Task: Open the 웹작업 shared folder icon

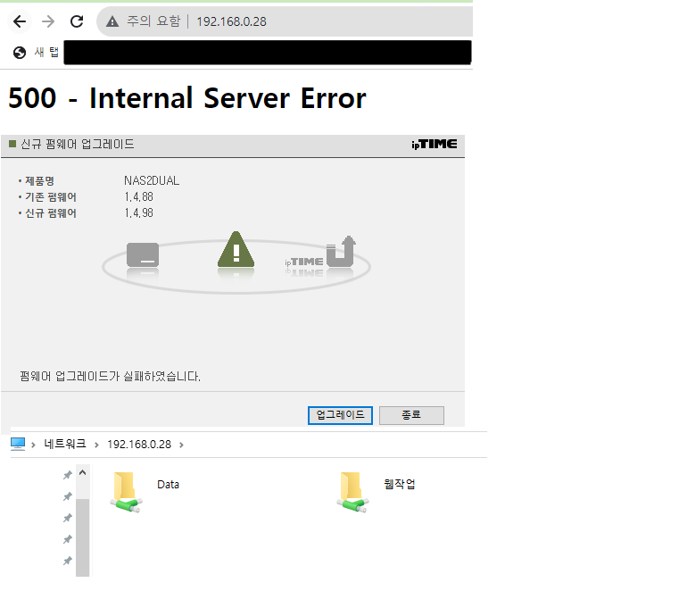Action: click(x=353, y=492)
